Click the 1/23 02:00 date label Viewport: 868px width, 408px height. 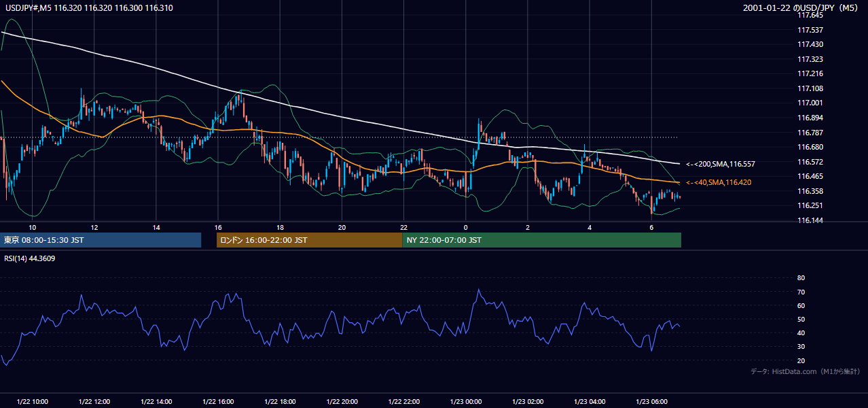click(x=528, y=401)
